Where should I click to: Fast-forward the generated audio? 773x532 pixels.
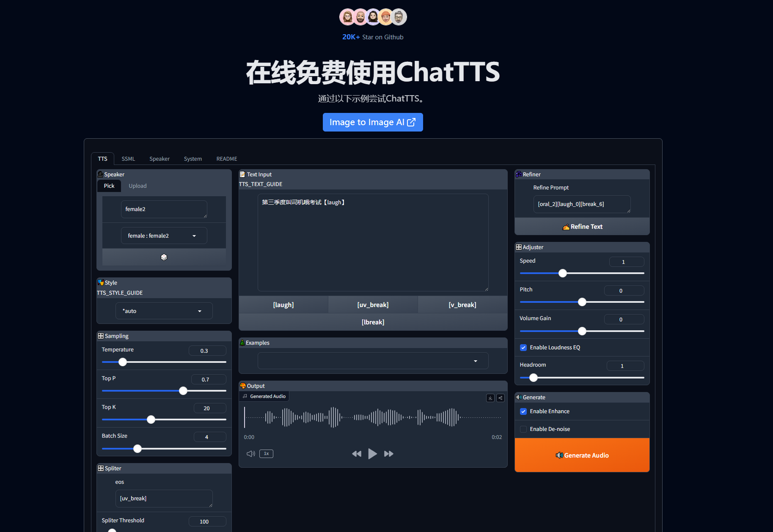click(389, 454)
